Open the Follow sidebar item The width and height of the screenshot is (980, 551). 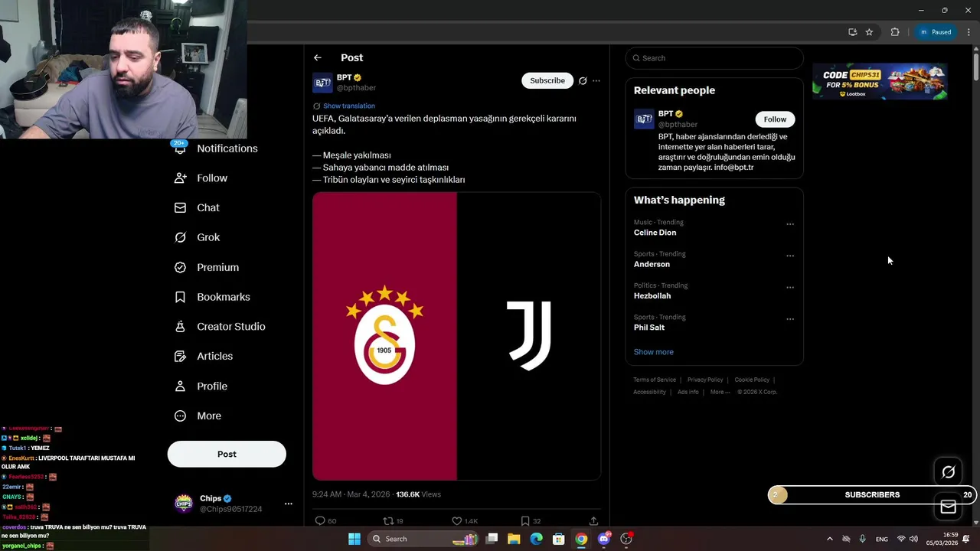click(201, 178)
